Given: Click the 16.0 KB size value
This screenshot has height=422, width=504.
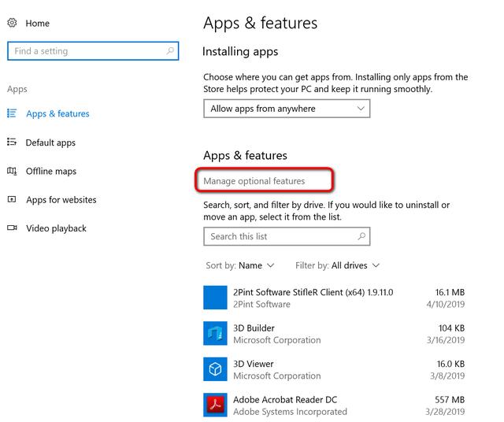Looking at the screenshot, I should (x=450, y=364).
